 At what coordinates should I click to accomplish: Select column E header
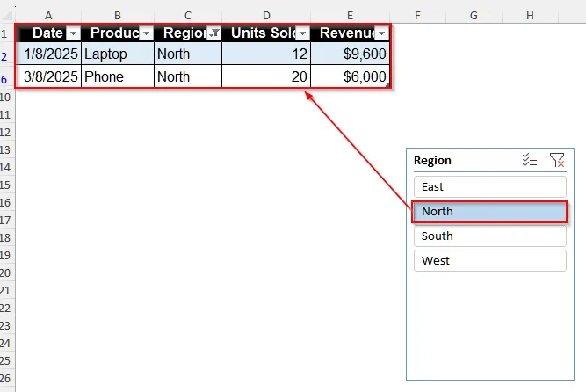pos(350,15)
